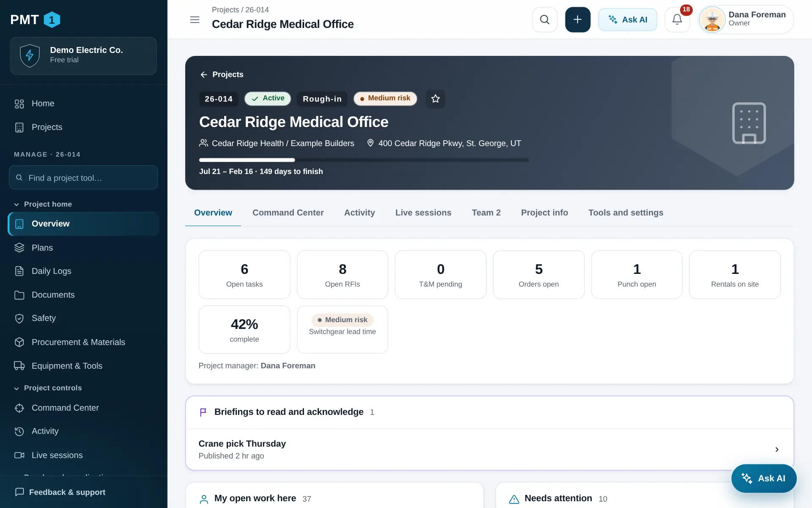
Task: Switch to the Activity tab
Action: click(x=359, y=213)
